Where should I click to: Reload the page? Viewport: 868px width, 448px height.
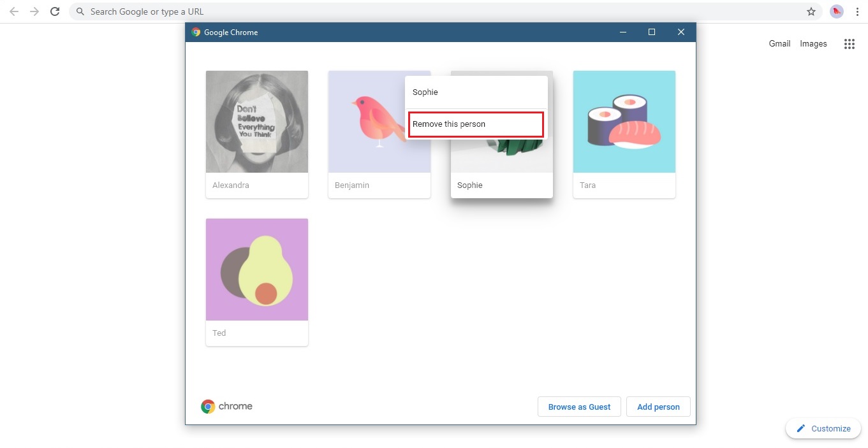[55, 11]
